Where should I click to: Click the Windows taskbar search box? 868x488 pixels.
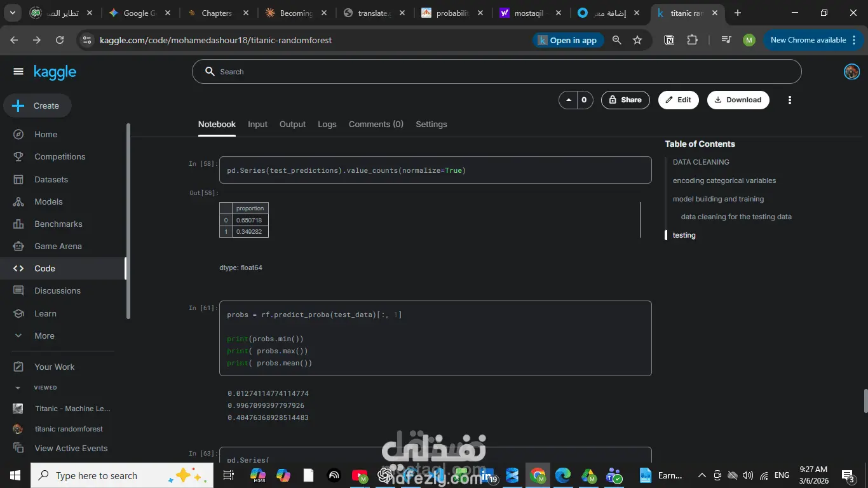pos(121,475)
